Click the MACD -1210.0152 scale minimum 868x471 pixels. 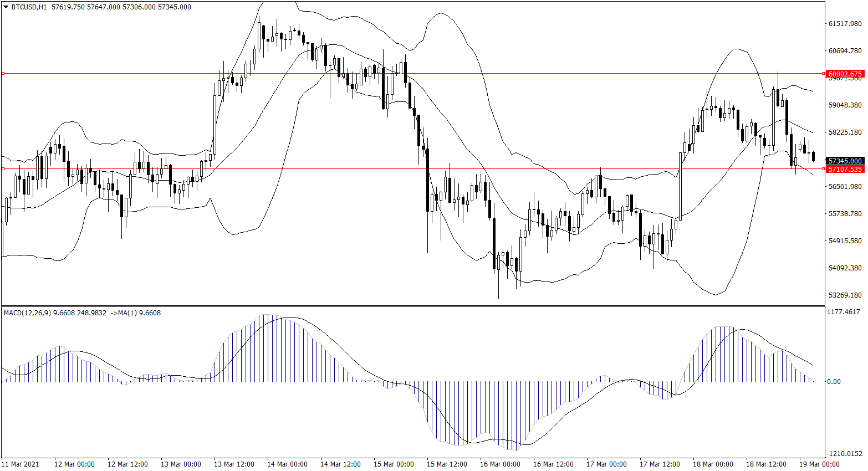tap(844, 454)
